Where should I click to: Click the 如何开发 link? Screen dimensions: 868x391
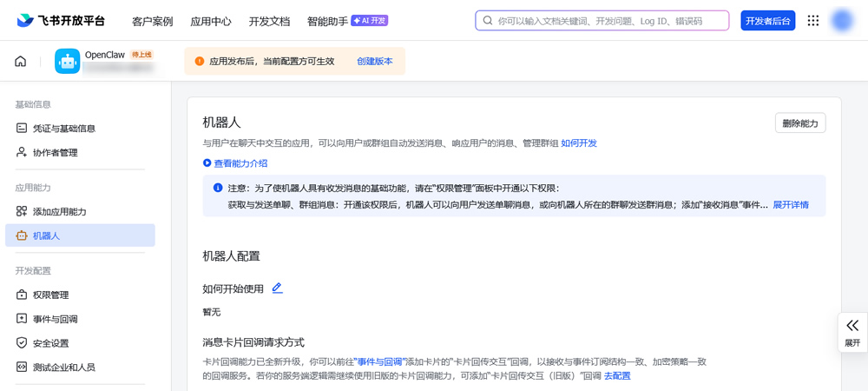(x=579, y=143)
